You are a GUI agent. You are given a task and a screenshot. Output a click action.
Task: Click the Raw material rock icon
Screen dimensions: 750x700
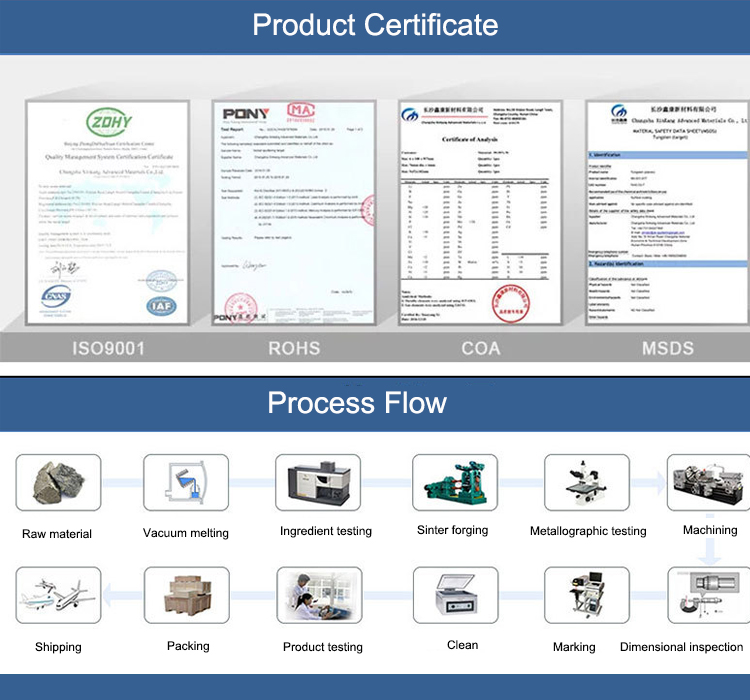[x=56, y=485]
